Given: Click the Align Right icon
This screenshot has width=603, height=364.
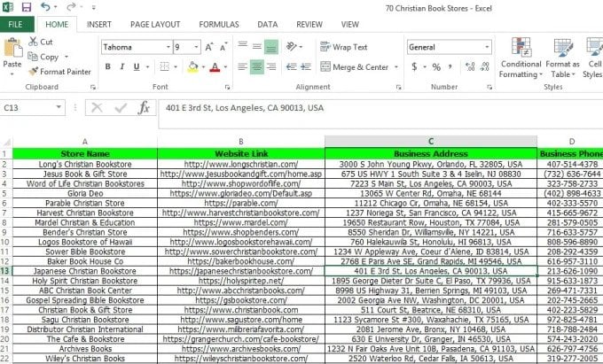Looking at the screenshot, I should [x=271, y=66].
